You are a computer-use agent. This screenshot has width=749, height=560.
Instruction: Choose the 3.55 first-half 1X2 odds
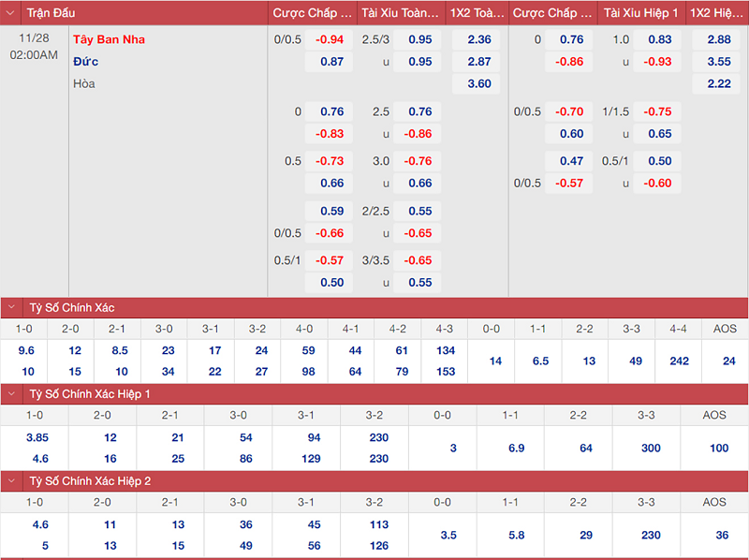click(x=718, y=62)
